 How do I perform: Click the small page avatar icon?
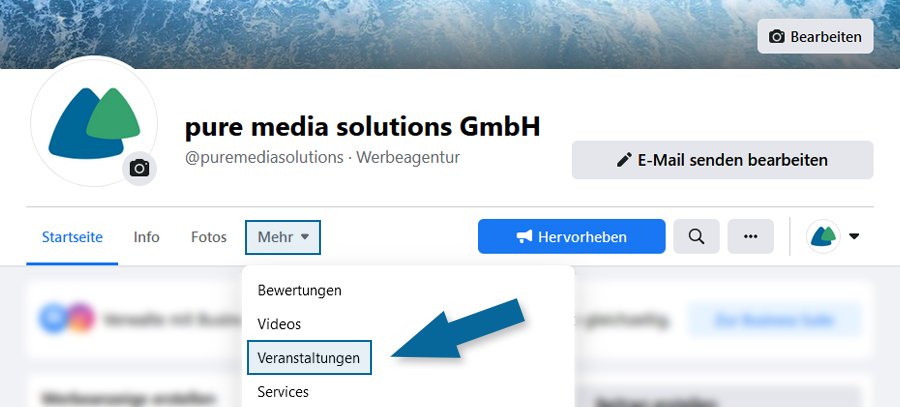tap(823, 237)
